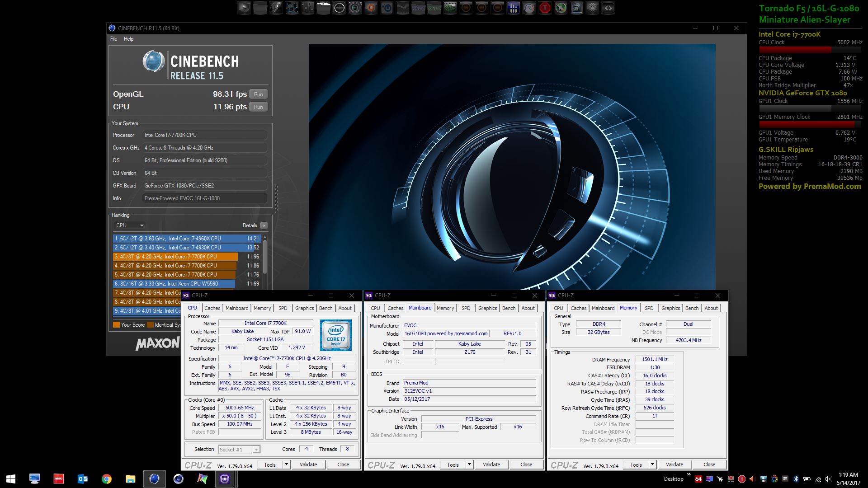
Task: Open the NVIDIA icon in the top dock
Action: (x=450, y=8)
